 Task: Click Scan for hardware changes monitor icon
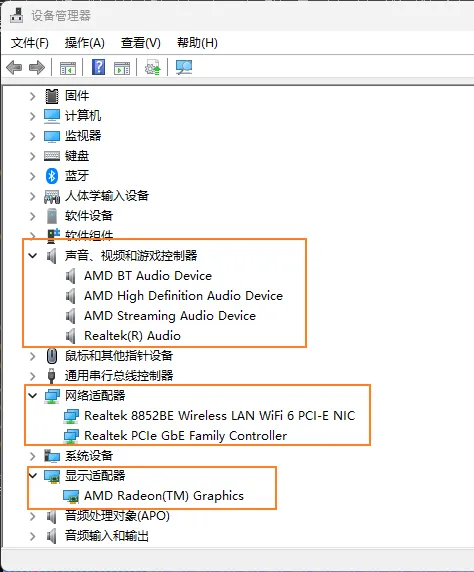click(x=184, y=67)
